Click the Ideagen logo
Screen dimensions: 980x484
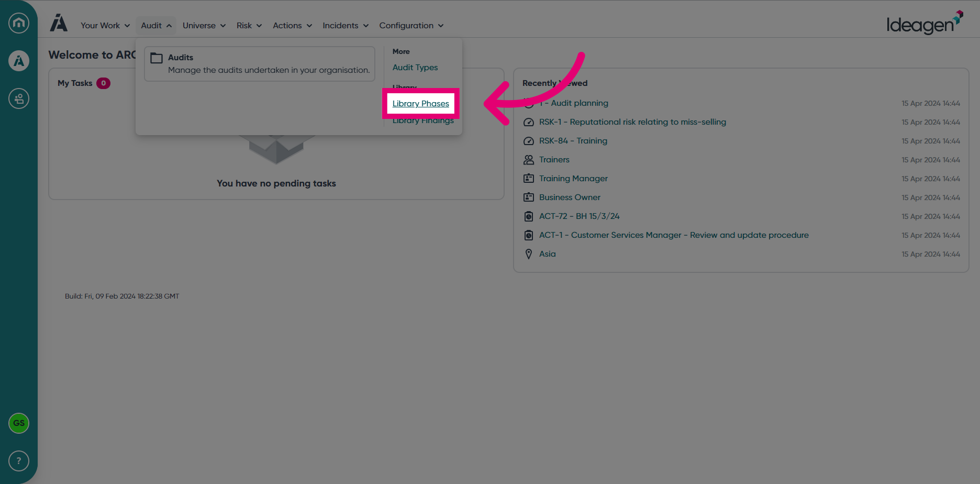click(925, 23)
